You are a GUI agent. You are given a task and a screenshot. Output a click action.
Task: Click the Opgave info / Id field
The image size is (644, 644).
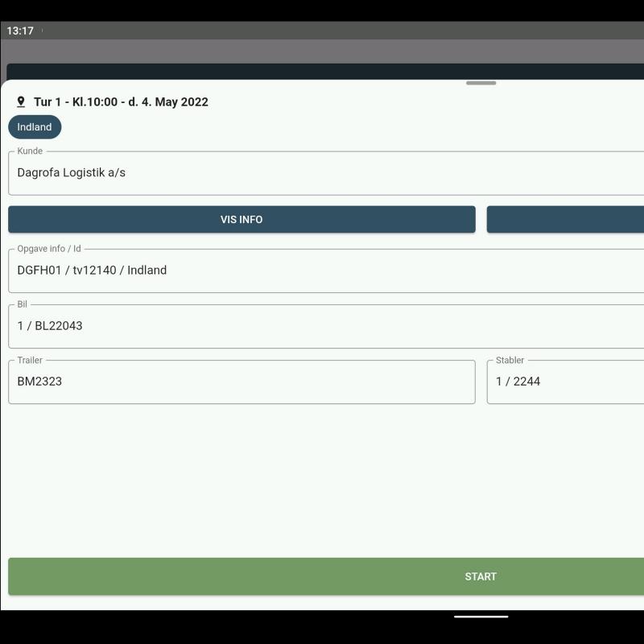pos(322,270)
